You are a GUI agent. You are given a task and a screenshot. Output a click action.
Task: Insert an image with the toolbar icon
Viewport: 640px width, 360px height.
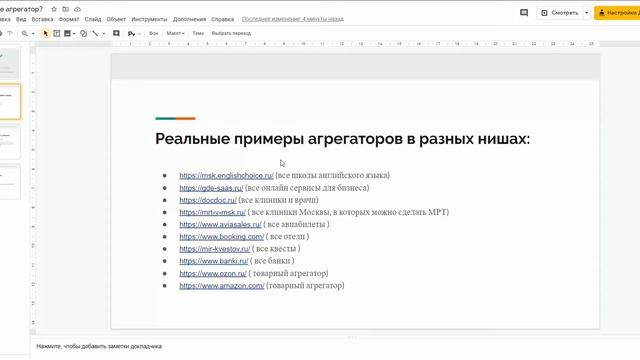67,33
